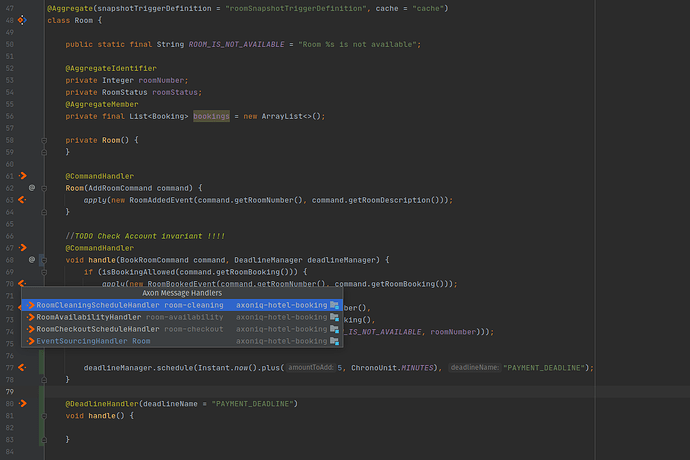Image resolution: width=690 pixels, height=460 pixels.
Task: Click the deadline publisher gutter icon on line 77
Action: (x=22, y=367)
